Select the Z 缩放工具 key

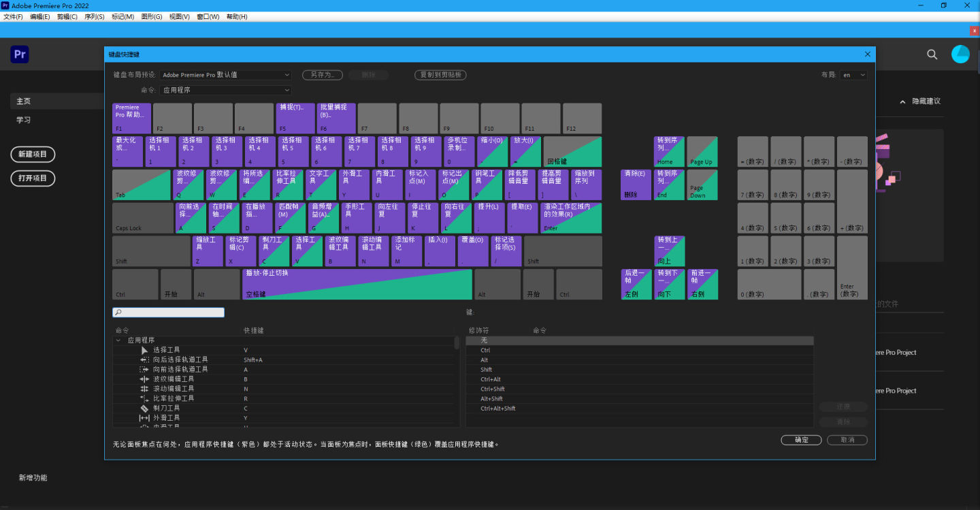point(208,251)
